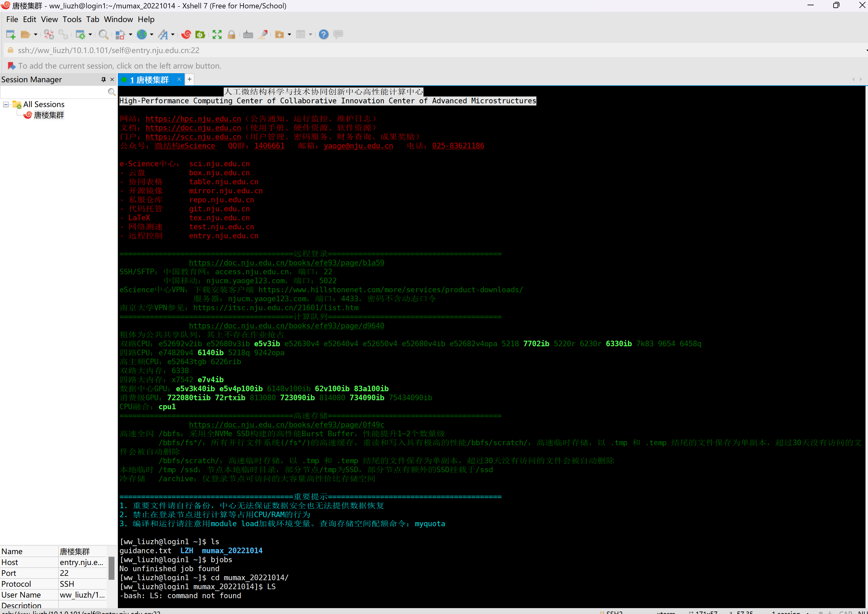Open the https://hpc.nju.edu.cn link
The height and width of the screenshot is (614, 868).
[x=193, y=119]
